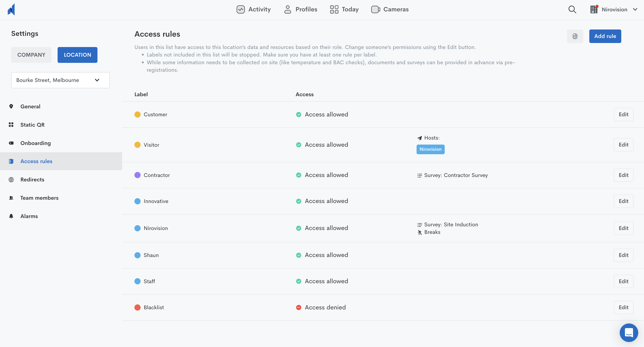
Task: Click the history icon beside Add rule
Action: 575,36
